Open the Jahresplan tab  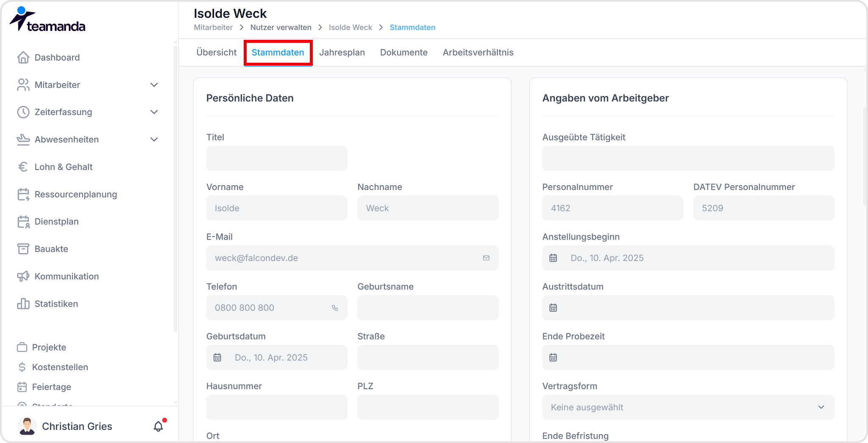coord(342,52)
